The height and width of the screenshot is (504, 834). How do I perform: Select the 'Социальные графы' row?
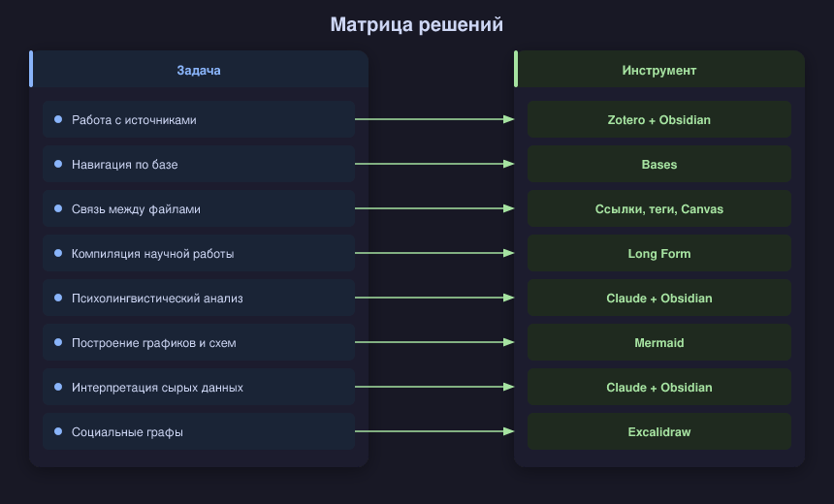[199, 432]
